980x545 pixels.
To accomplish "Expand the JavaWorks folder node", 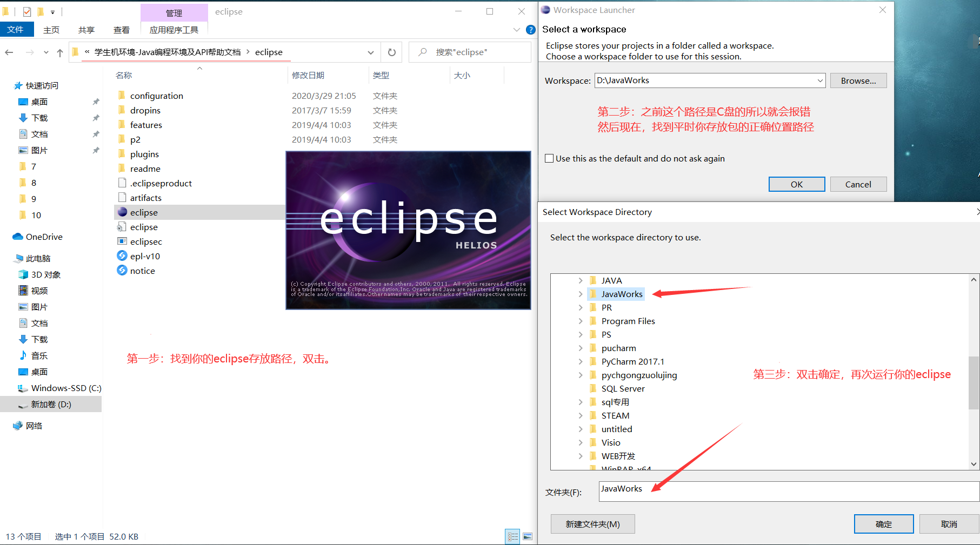I will point(581,294).
